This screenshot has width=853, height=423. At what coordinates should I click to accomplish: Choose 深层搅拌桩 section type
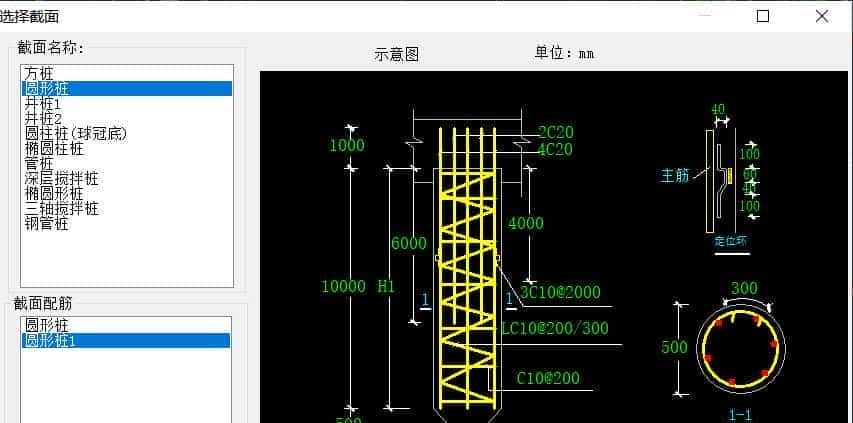pyautogui.click(x=61, y=178)
